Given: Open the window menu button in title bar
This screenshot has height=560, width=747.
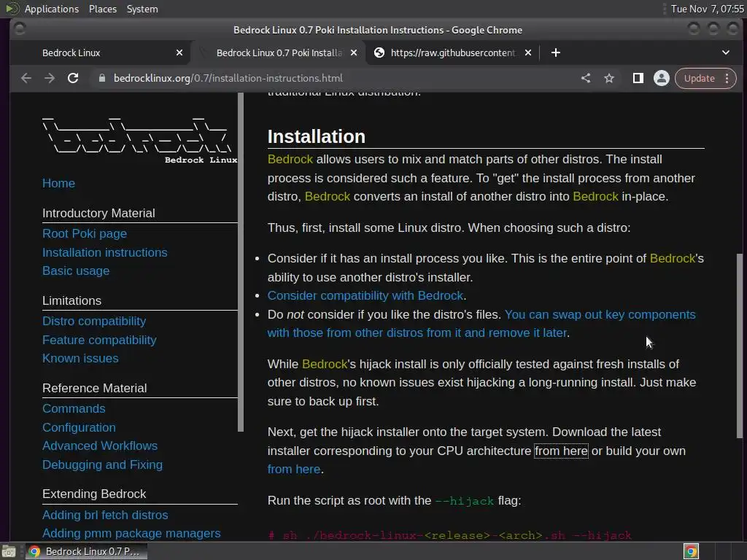Looking at the screenshot, I should 20,29.
